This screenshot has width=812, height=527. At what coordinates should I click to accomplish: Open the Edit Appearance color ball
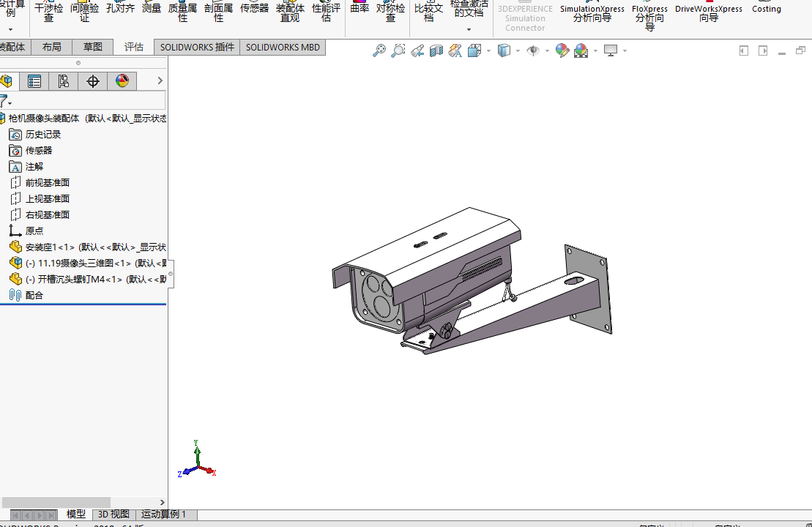(x=562, y=51)
